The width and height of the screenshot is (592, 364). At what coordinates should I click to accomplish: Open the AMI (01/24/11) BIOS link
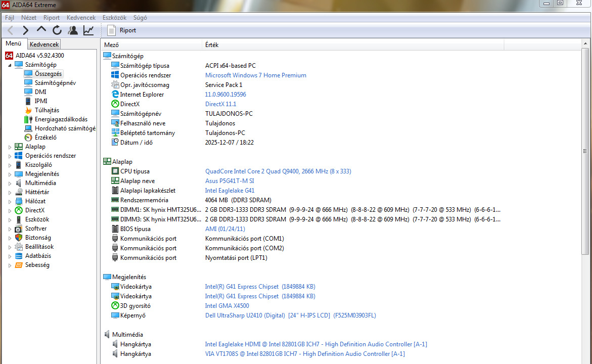225,229
